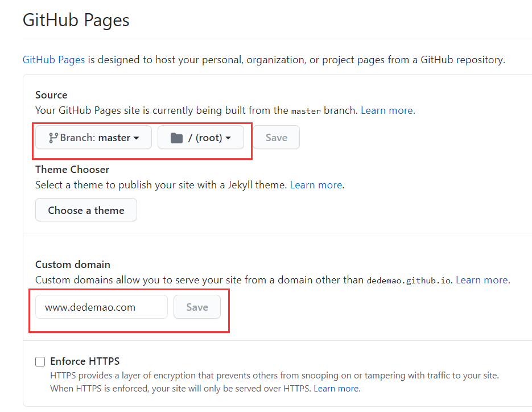This screenshot has width=532, height=412.
Task: Open Learn more link under Theme Chooser
Action: pyautogui.click(x=316, y=185)
